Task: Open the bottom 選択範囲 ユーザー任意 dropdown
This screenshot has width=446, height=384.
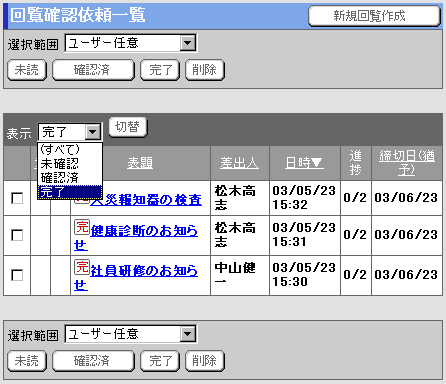Action: (131, 334)
